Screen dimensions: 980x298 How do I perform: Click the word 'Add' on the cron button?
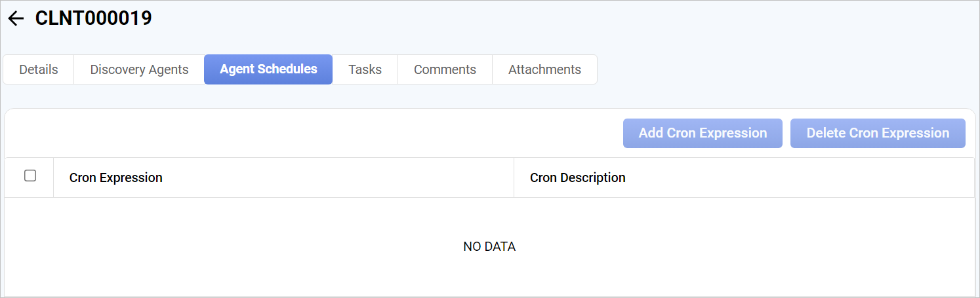(x=651, y=133)
